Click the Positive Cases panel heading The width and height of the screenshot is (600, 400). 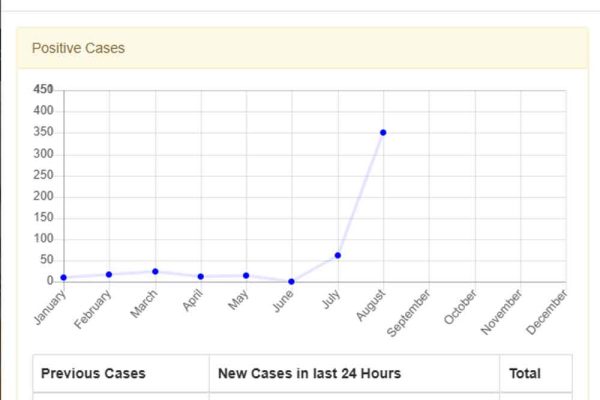click(x=78, y=48)
